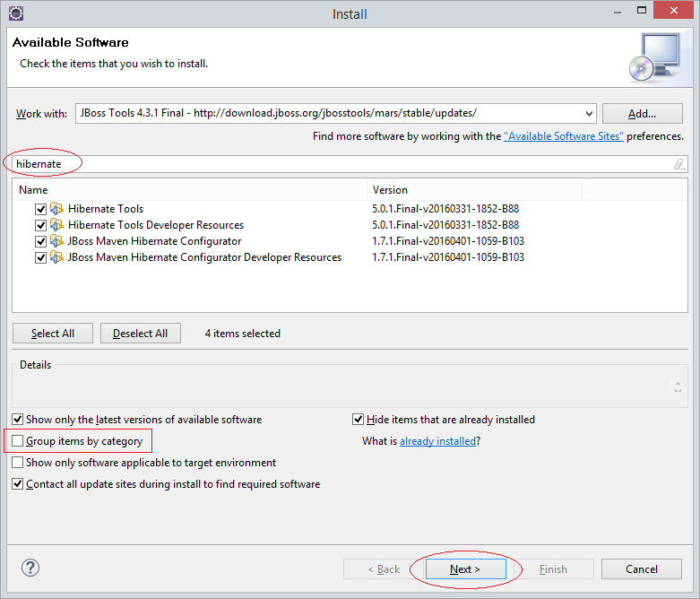Enable Show only software applicable to target environment
Screen dimensions: 700x599
[17, 463]
